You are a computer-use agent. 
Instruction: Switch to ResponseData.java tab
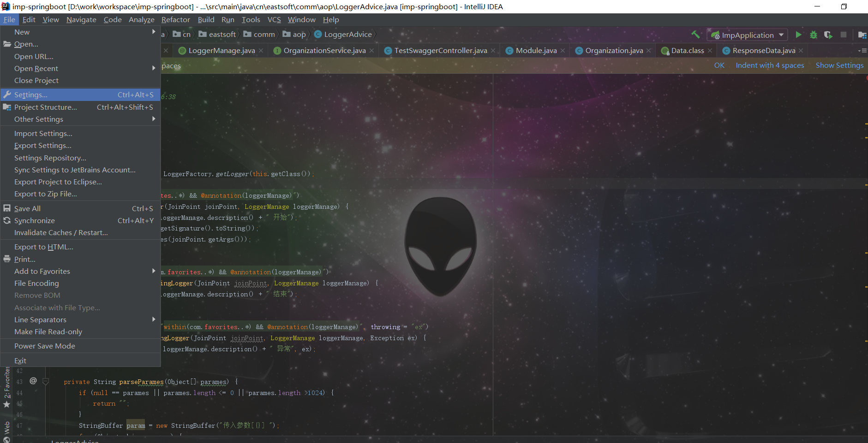[x=764, y=51]
